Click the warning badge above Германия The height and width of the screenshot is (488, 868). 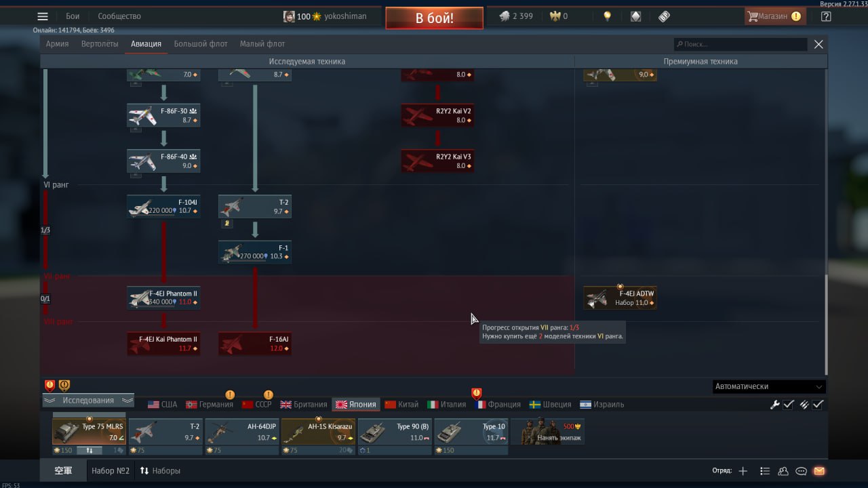230,394
